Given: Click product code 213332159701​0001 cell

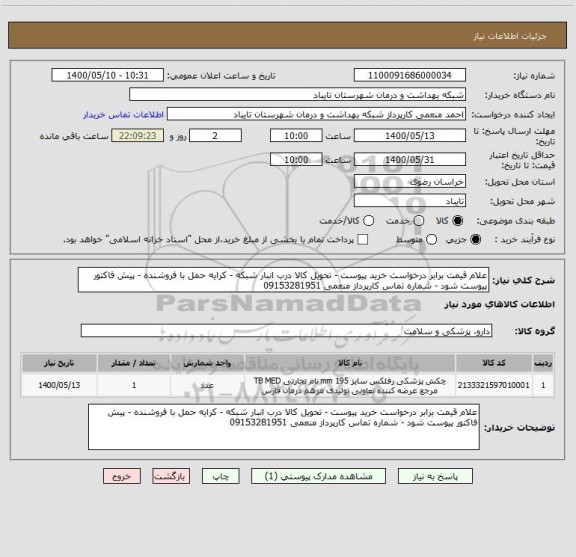Looking at the screenshot, I should pos(494,385).
